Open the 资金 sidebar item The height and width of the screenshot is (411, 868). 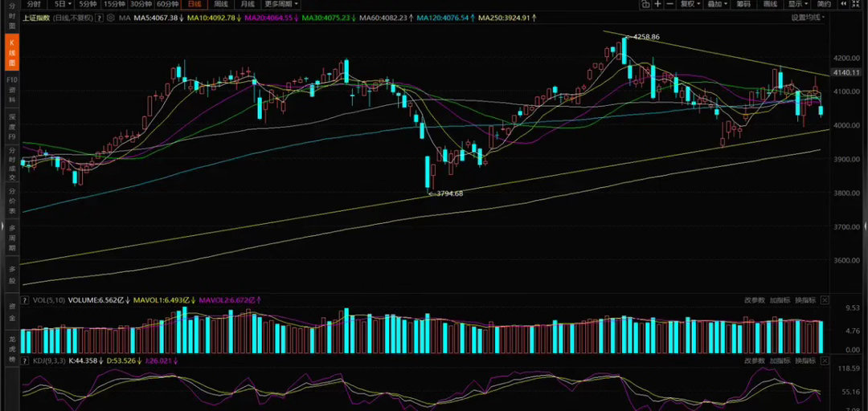tap(12, 312)
